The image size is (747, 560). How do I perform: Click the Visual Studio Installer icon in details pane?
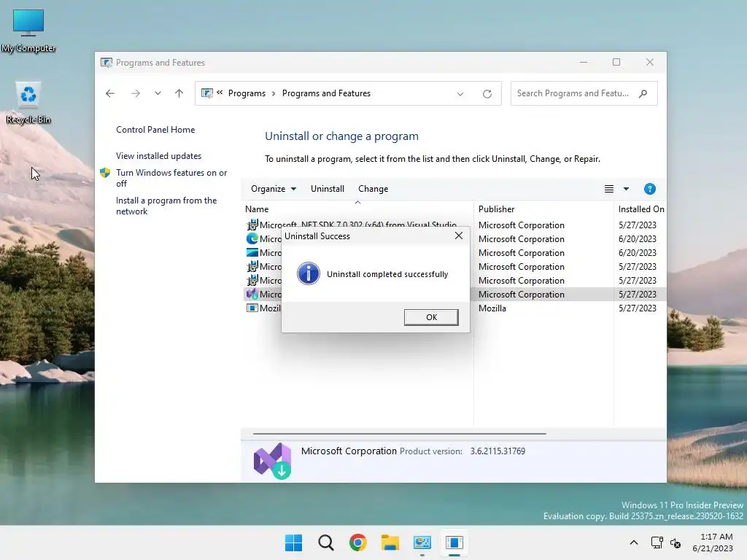(273, 461)
